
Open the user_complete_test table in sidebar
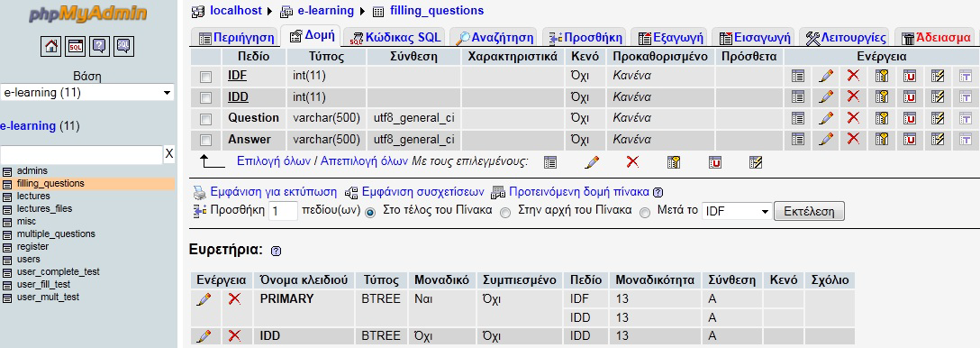click(59, 271)
